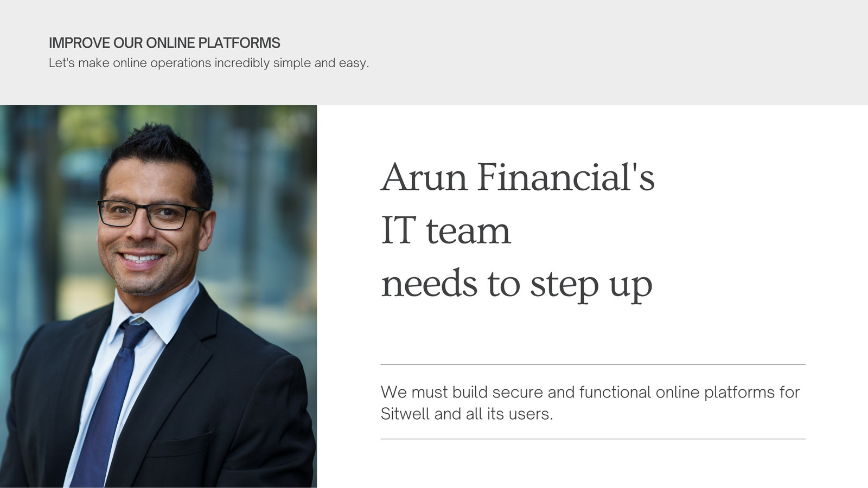Click the word "Financial's" in the title

coord(566,177)
